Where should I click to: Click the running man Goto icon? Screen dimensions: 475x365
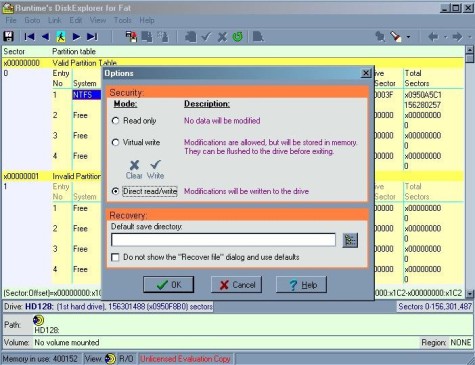pos(61,36)
